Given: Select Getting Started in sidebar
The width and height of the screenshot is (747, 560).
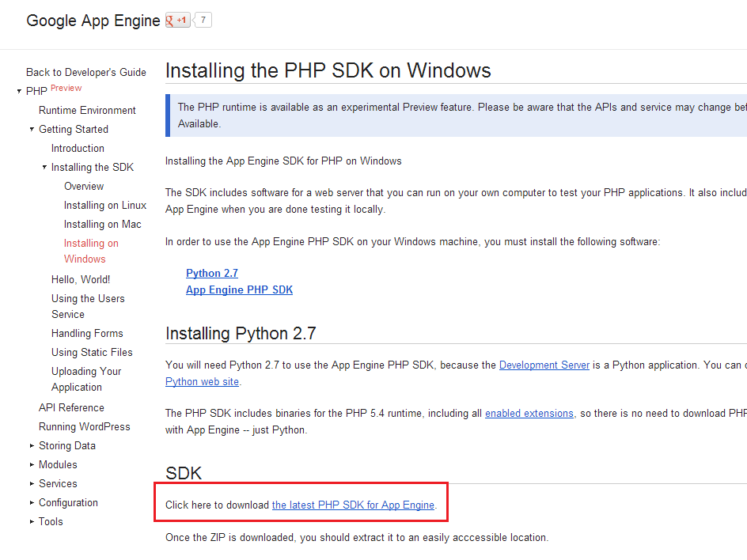Looking at the screenshot, I should click(74, 130).
